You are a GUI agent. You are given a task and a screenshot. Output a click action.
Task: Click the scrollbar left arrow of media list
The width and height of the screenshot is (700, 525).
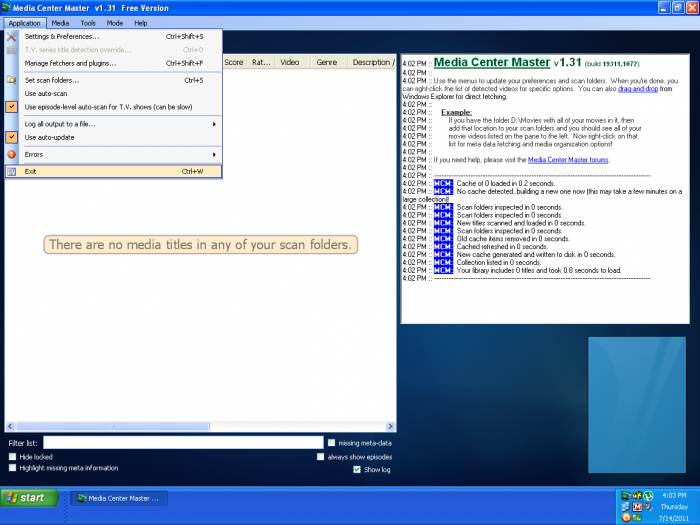click(x=10, y=426)
